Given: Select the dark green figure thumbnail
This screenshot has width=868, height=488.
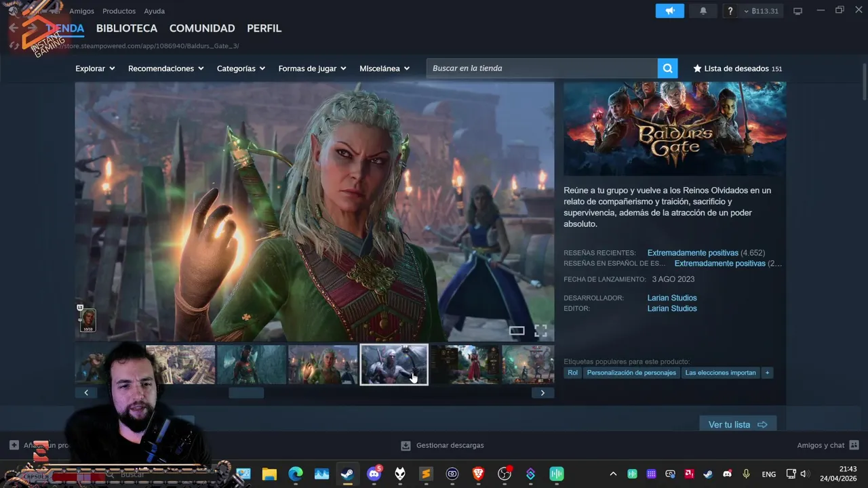Looking at the screenshot, I should click(252, 365).
